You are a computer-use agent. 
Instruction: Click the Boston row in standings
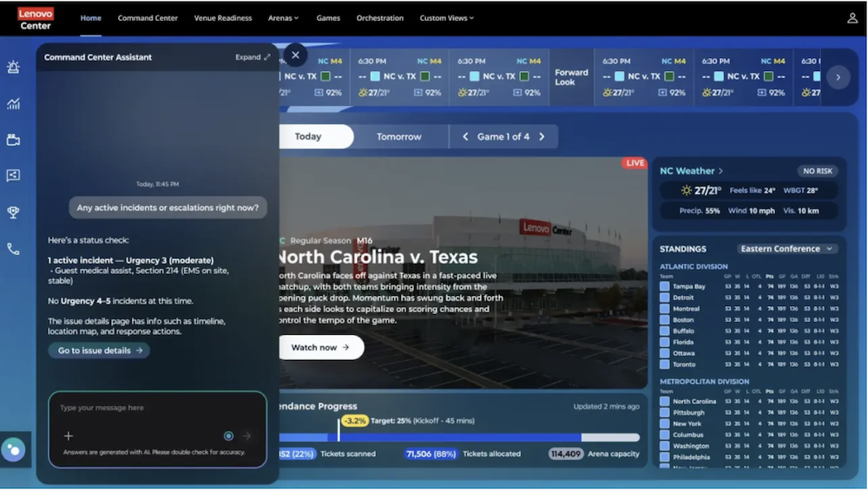(749, 320)
